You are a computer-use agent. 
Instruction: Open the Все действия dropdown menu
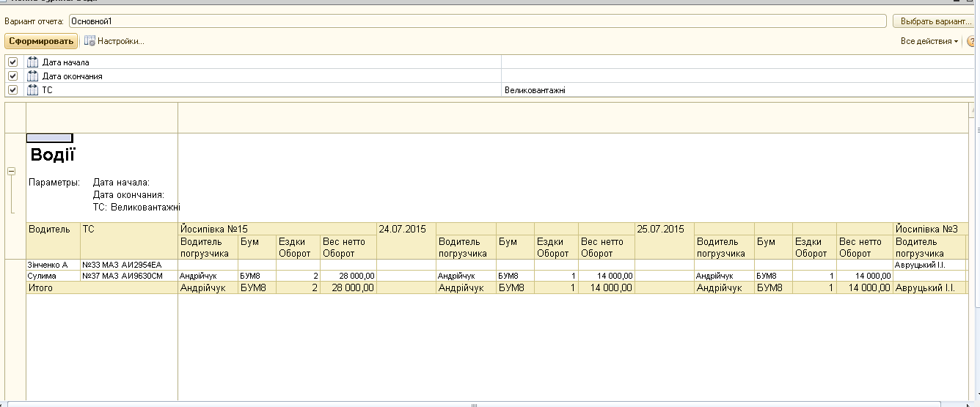click(929, 41)
